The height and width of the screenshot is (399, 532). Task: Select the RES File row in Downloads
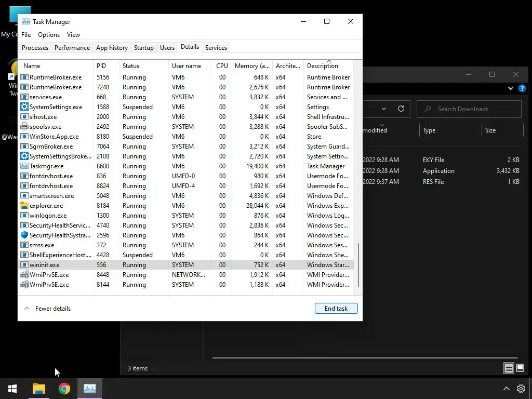[443, 181]
